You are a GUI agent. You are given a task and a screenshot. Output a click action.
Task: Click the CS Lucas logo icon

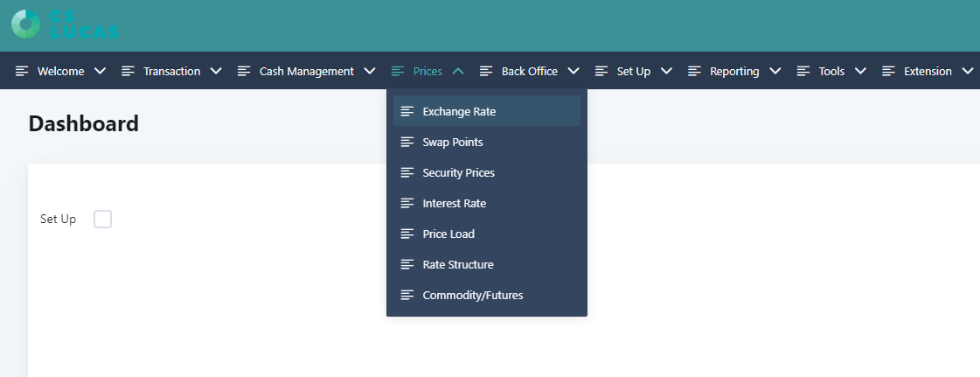(25, 24)
